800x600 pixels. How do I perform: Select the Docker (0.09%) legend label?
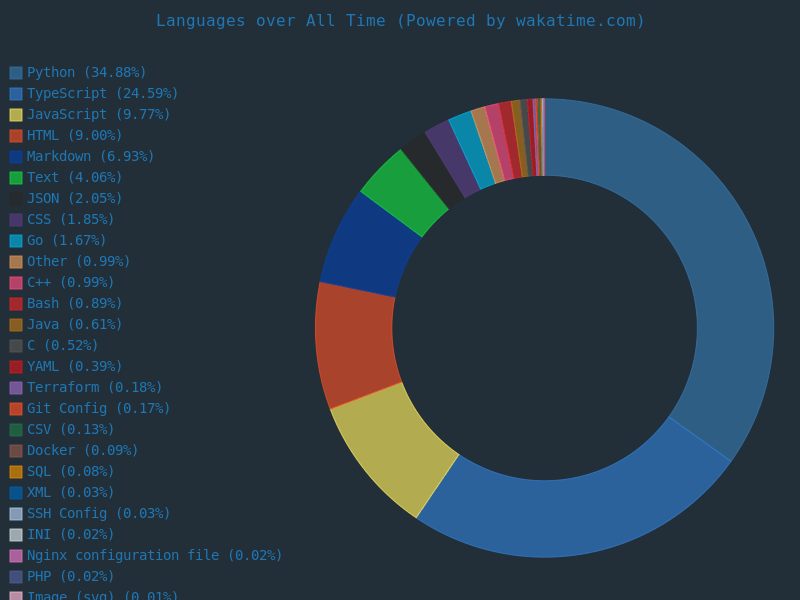[82, 451]
